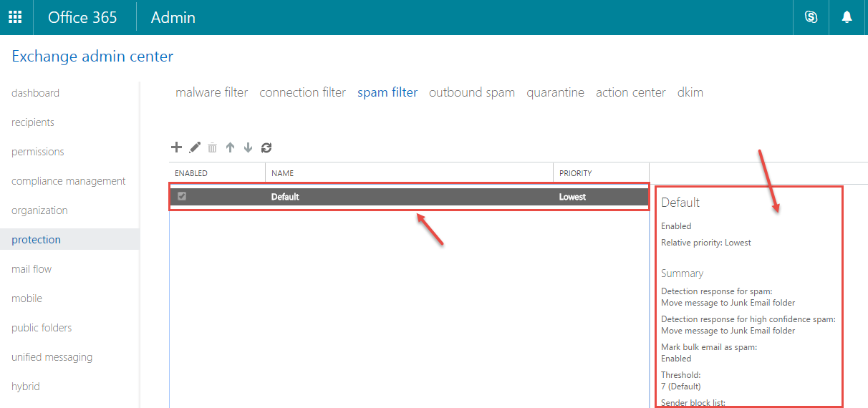Image resolution: width=868 pixels, height=408 pixels.
Task: Select the Default policy name cell
Action: click(285, 197)
